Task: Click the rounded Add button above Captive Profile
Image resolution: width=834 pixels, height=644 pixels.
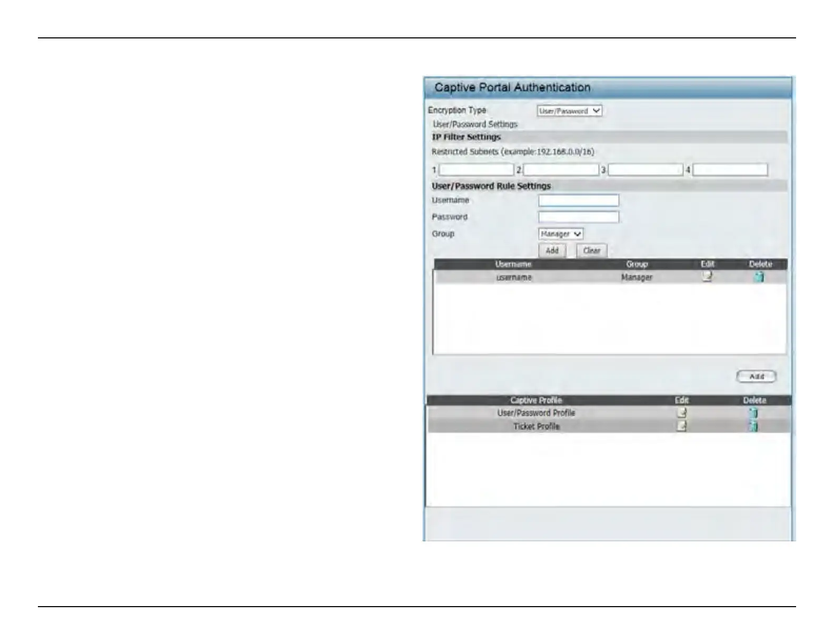Action: (x=756, y=377)
